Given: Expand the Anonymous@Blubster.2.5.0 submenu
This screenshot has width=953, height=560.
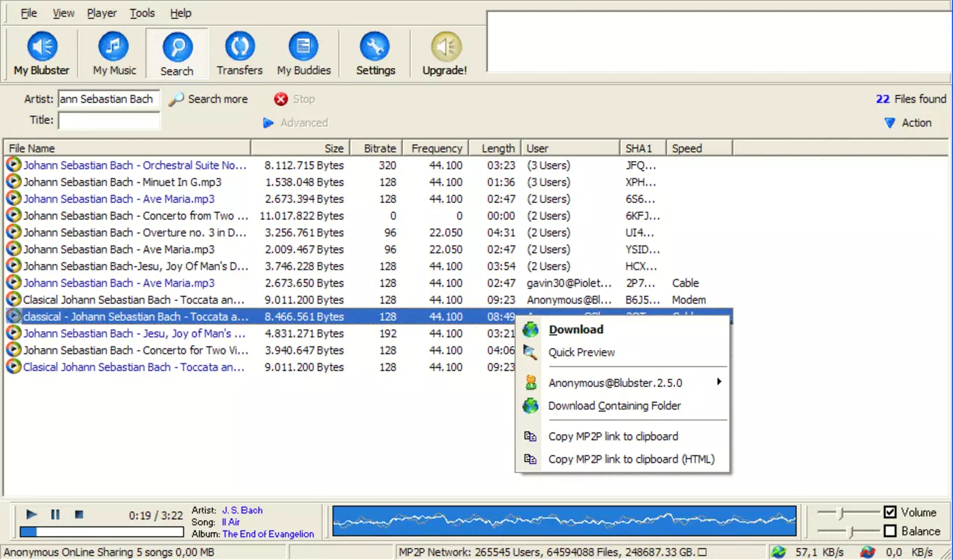Looking at the screenshot, I should (x=623, y=383).
